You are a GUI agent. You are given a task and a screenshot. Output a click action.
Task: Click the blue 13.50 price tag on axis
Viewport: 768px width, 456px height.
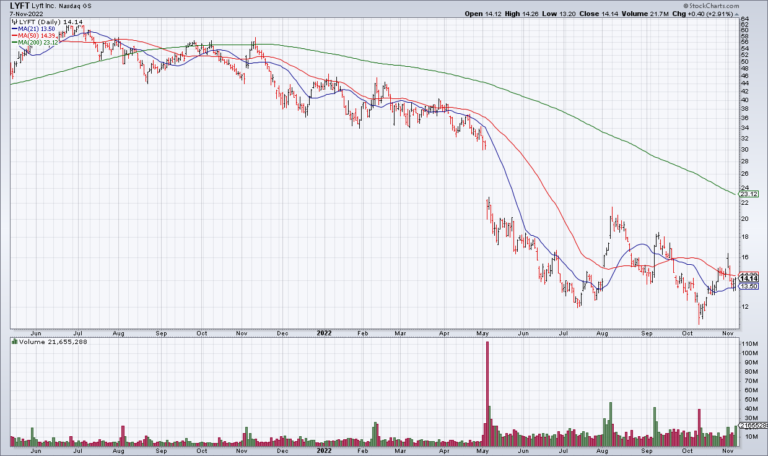coord(748,286)
